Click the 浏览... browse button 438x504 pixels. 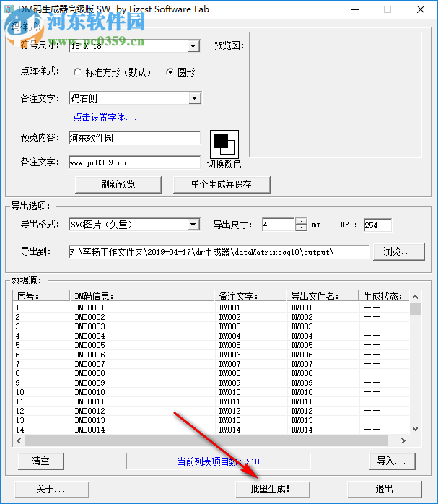(399, 252)
